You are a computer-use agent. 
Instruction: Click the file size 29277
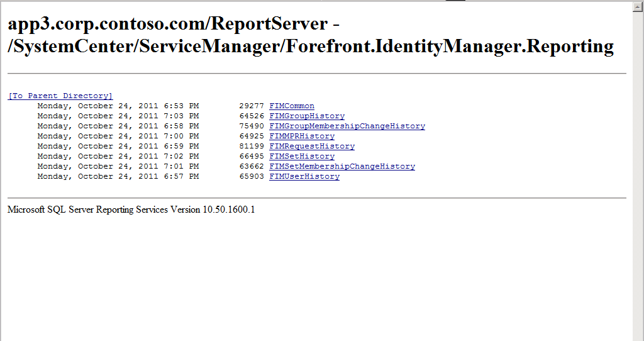point(252,106)
